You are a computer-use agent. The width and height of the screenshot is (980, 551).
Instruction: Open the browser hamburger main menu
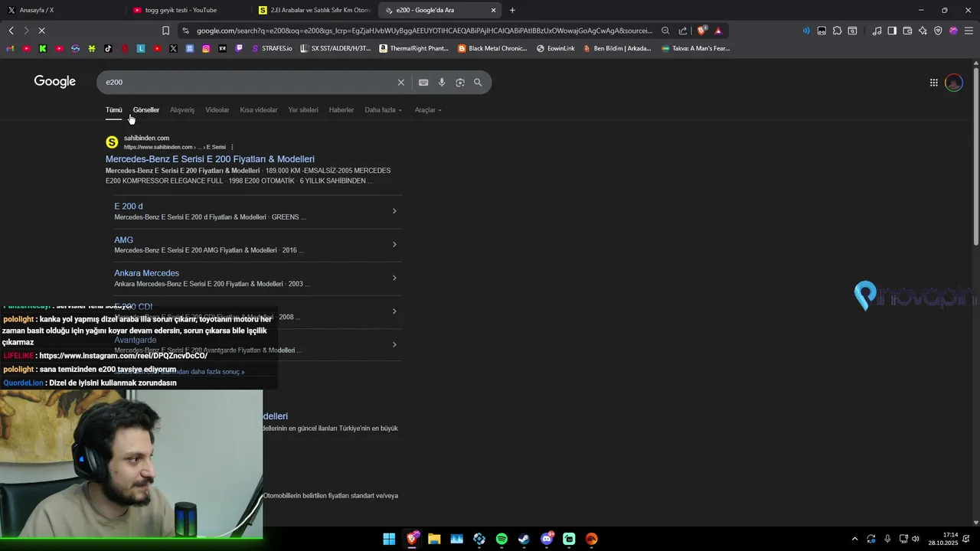point(969,31)
